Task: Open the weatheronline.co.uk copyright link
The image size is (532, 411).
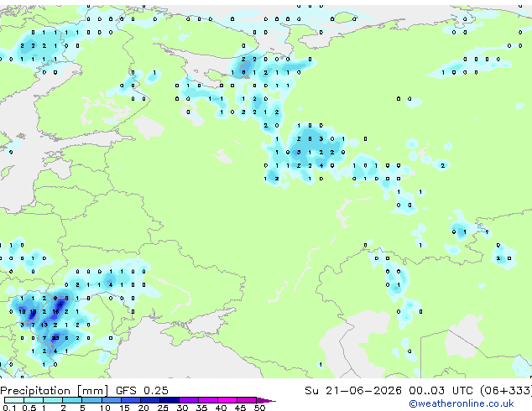Action: [x=462, y=403]
